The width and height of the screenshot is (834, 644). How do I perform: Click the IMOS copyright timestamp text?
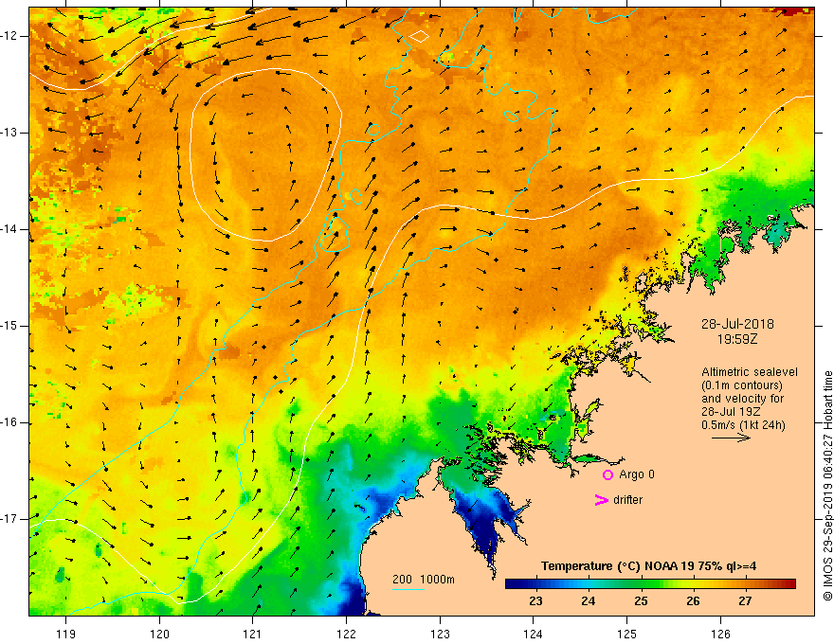(827, 486)
